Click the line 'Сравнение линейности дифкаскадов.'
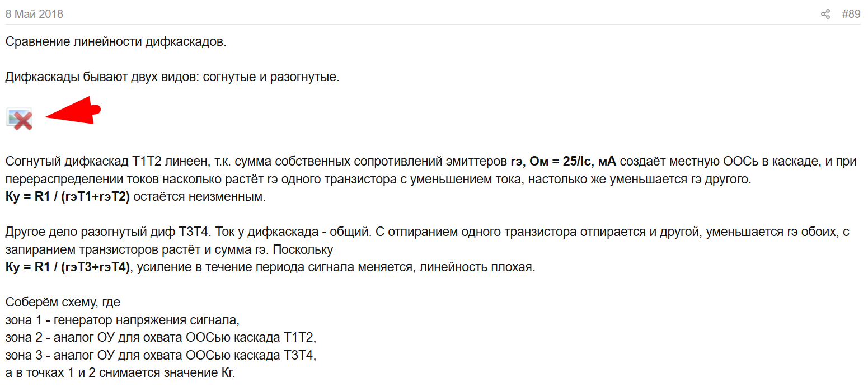Screen dimensions: 868x387 pyautogui.click(x=116, y=43)
